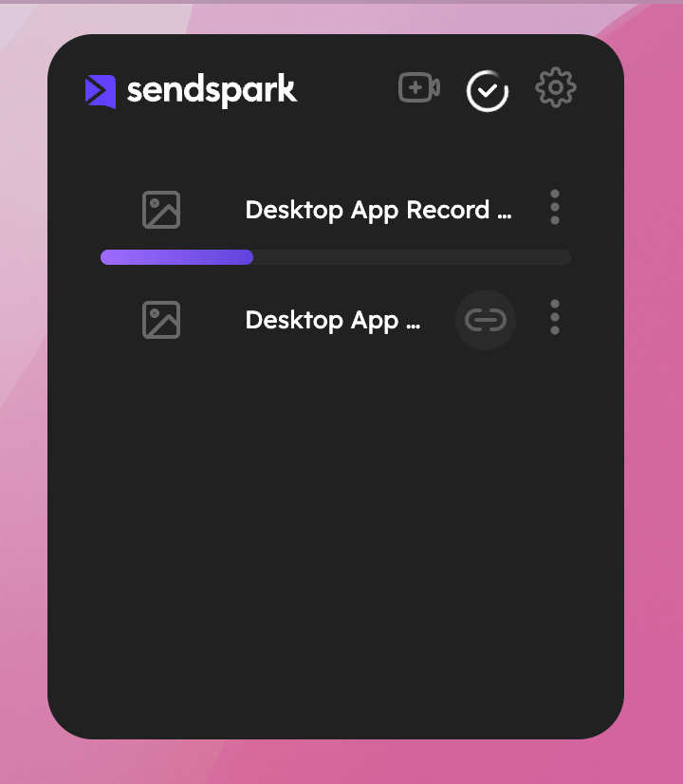Open the settings gear
Image resolution: width=683 pixels, height=784 pixels.
click(x=556, y=88)
